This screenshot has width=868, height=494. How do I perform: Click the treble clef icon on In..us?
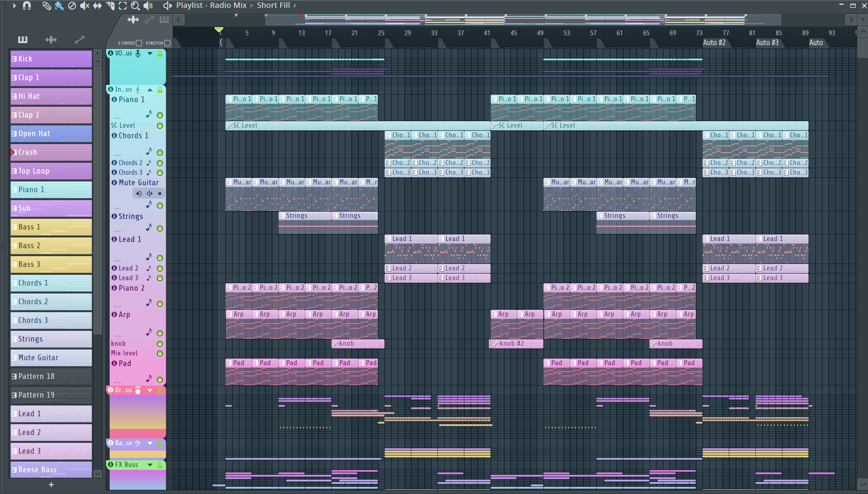coord(138,89)
